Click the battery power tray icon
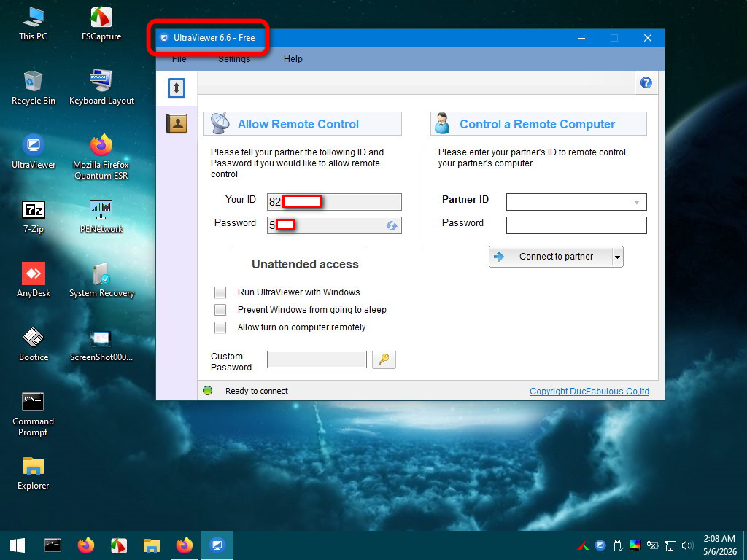 point(652,545)
